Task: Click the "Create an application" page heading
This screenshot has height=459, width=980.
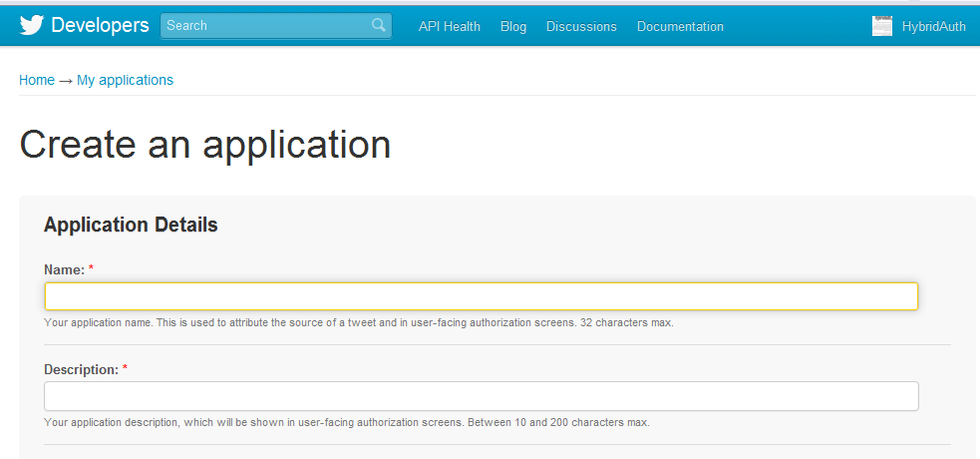Action: pos(204,145)
